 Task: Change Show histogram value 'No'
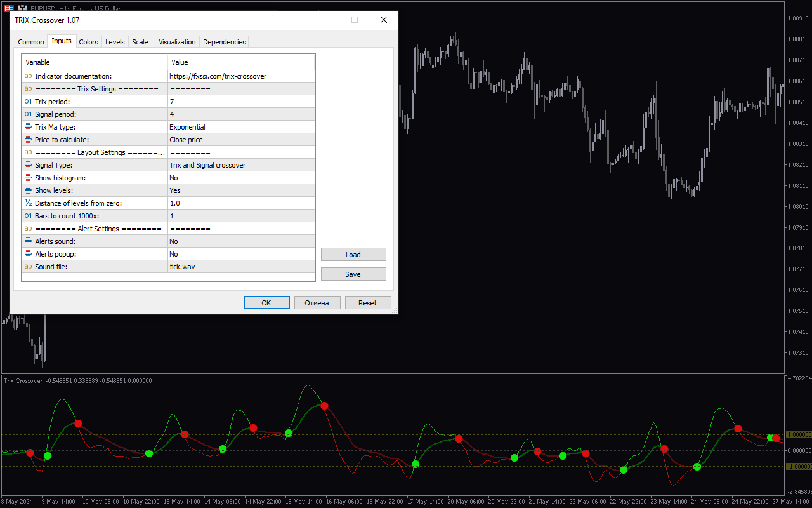241,178
